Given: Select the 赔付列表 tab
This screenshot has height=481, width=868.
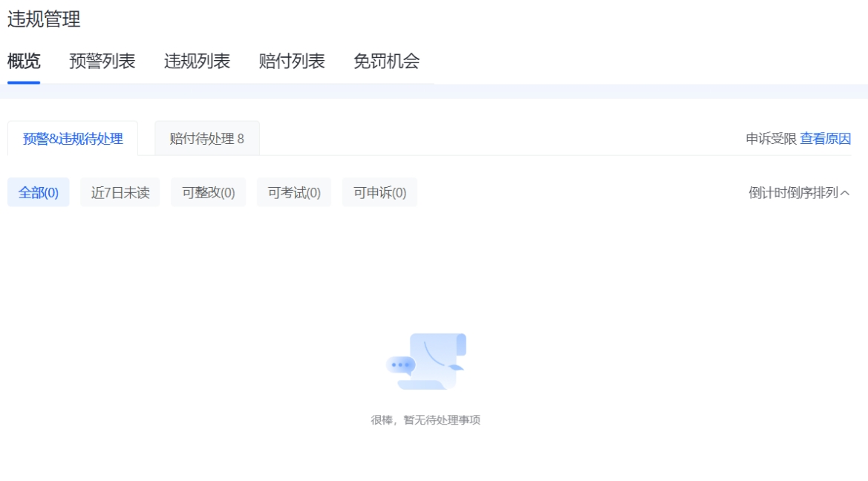Looking at the screenshot, I should pos(292,62).
